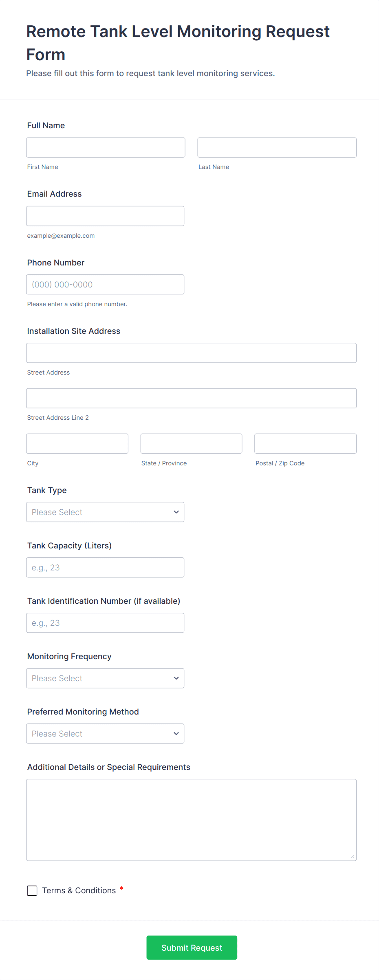Viewport: 379px width, 980px height.
Task: Expand the Monitoring Frequency dropdown
Action: coord(105,678)
